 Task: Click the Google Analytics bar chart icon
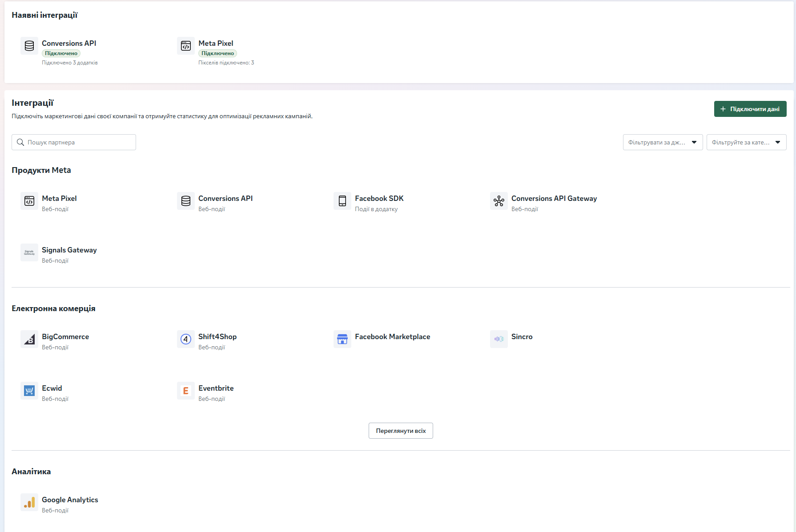(29, 502)
